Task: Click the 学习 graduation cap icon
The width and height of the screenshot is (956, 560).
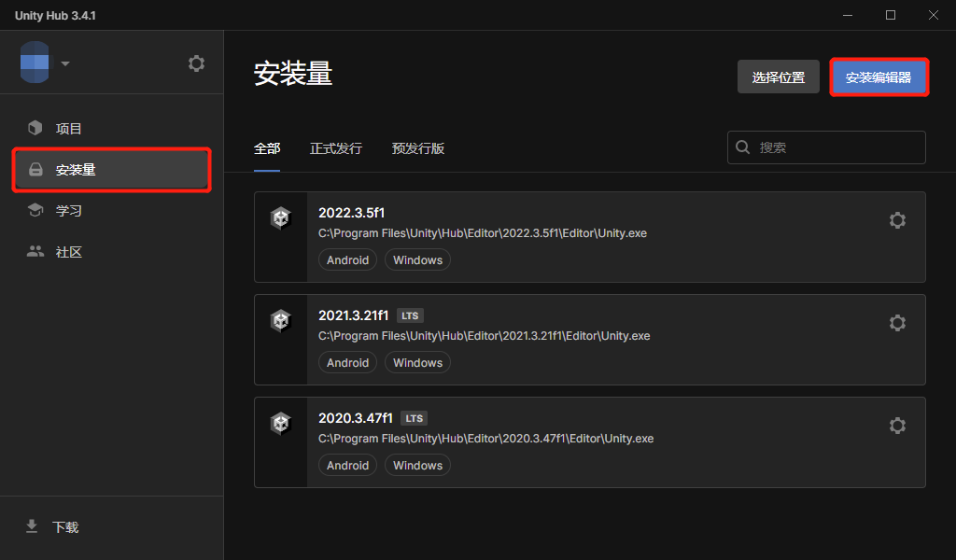Action: tap(35, 210)
